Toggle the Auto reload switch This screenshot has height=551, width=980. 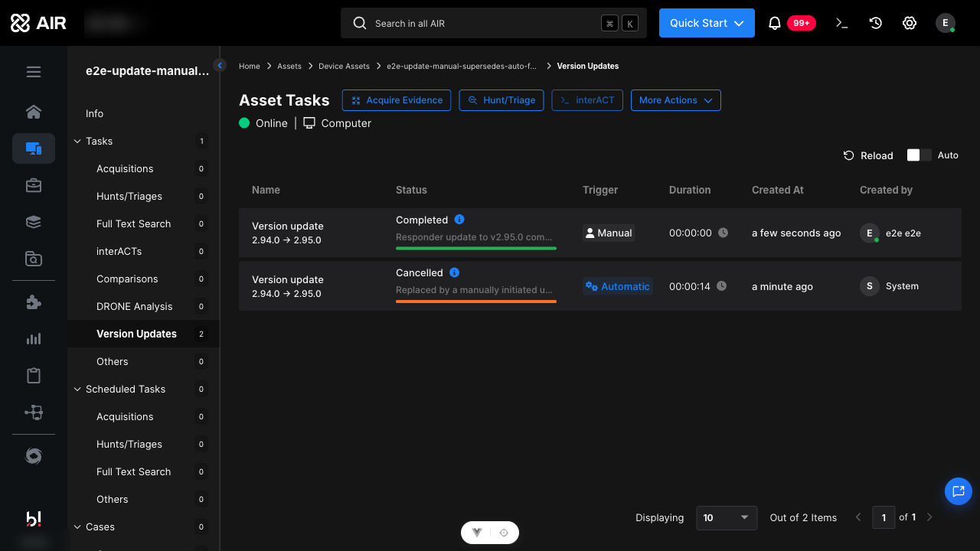[x=919, y=155]
